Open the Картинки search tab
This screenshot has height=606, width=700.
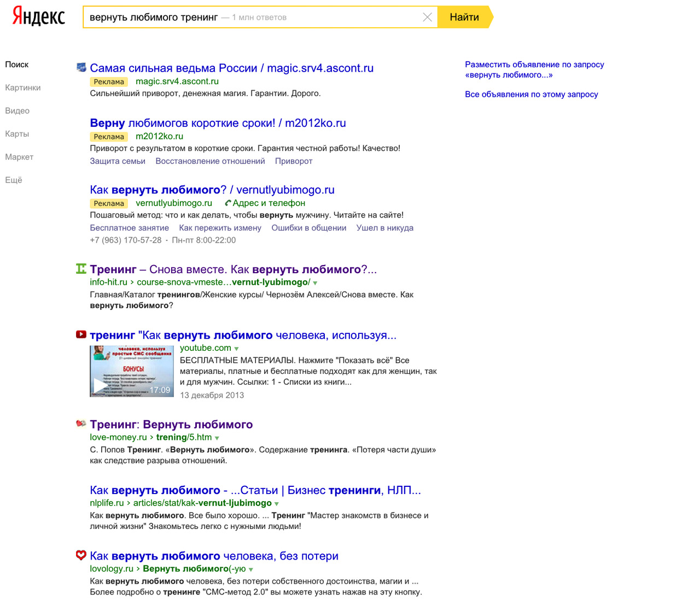tap(23, 87)
